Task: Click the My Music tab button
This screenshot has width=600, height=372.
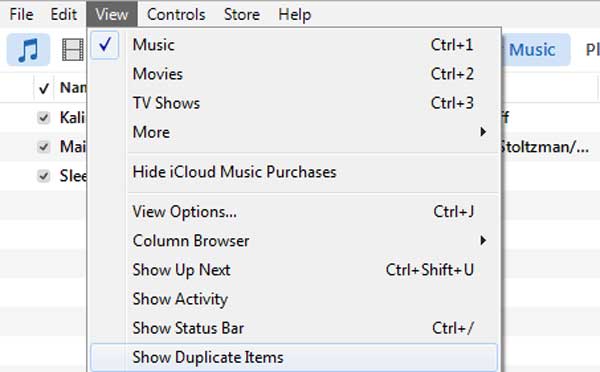Action: [536, 50]
